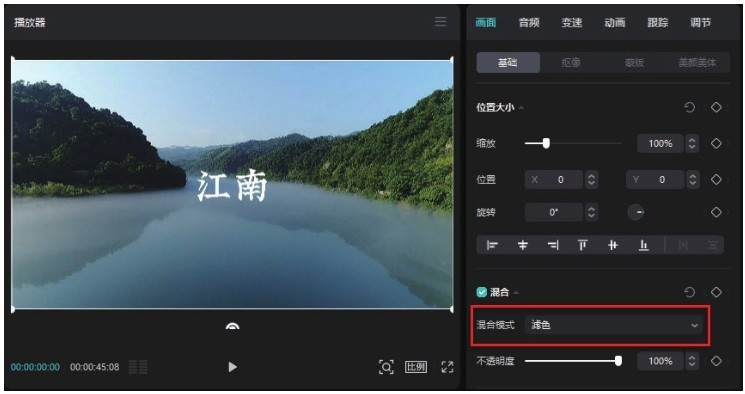Click the position X input field
Viewport: 745px width, 394px height.
click(554, 180)
